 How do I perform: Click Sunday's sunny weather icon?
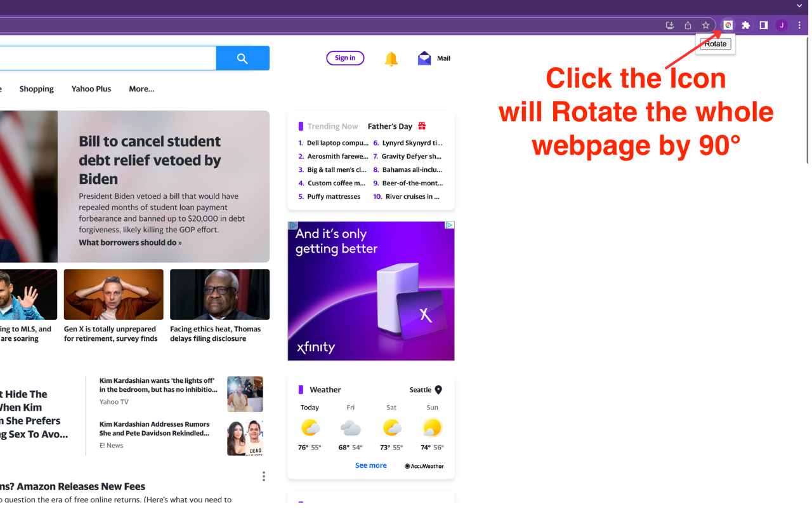pyautogui.click(x=432, y=427)
